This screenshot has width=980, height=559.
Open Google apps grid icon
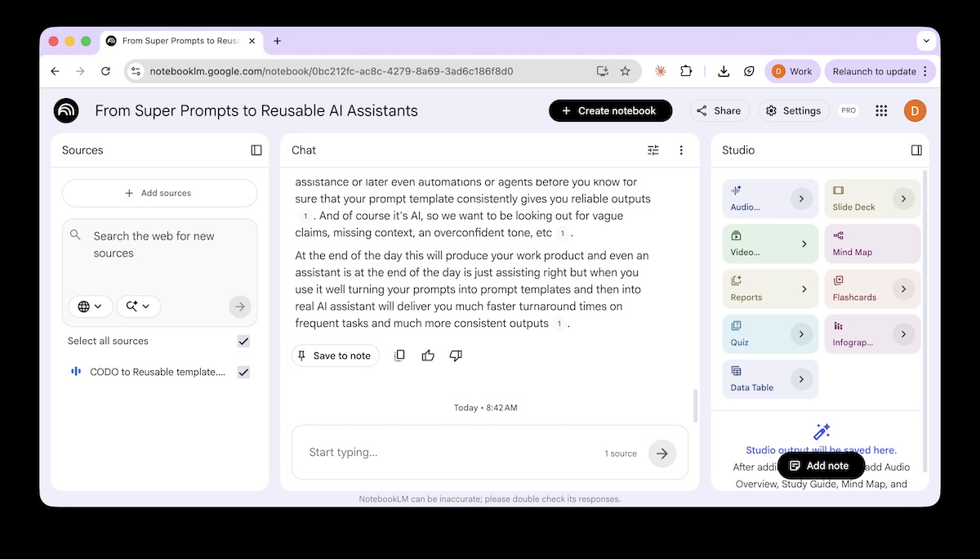pyautogui.click(x=881, y=111)
